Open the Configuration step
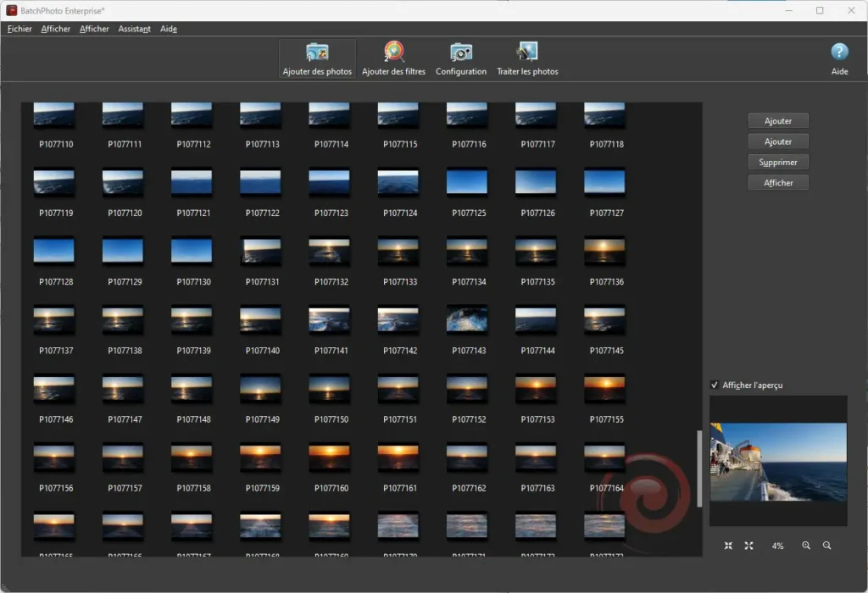This screenshot has width=868, height=593. click(461, 58)
